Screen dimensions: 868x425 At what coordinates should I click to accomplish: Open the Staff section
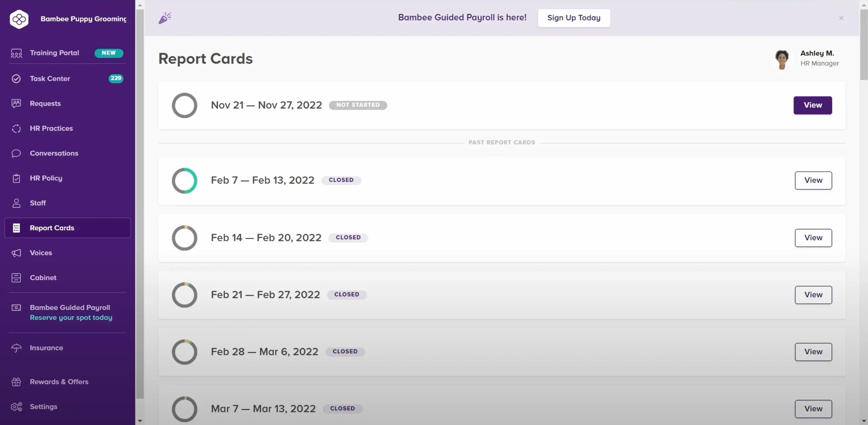click(38, 203)
